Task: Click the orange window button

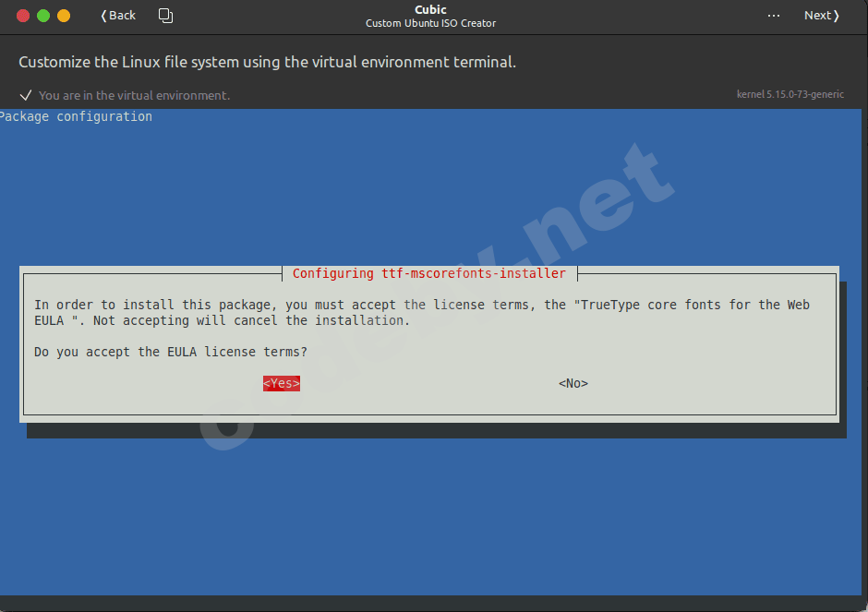Action: (64, 16)
